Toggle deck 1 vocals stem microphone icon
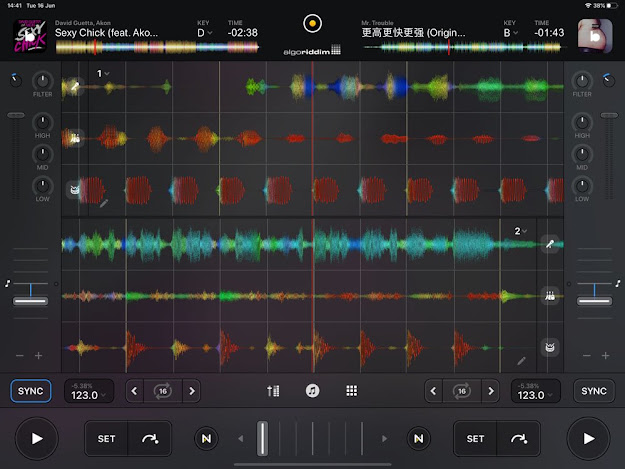The height and width of the screenshot is (469, 625). [75, 86]
